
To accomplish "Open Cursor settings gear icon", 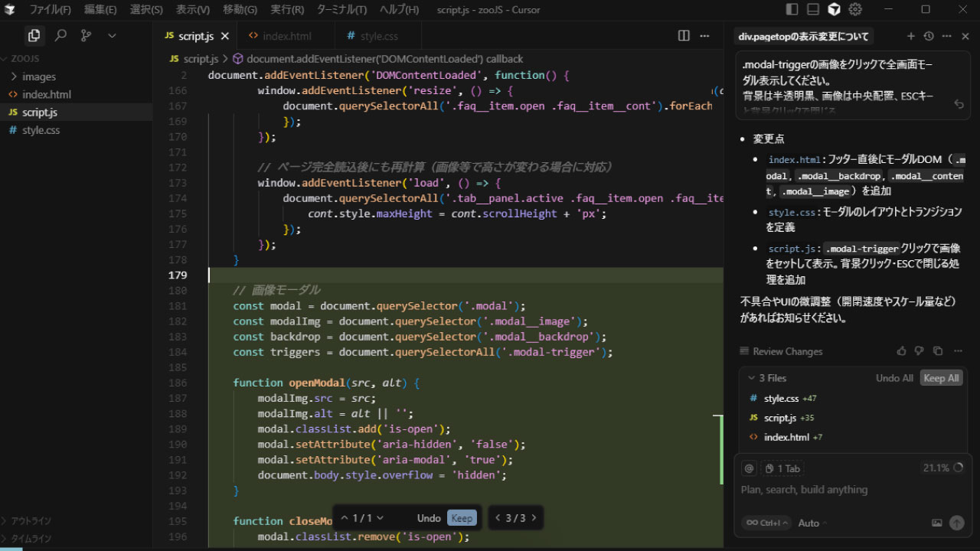I will pos(855,9).
